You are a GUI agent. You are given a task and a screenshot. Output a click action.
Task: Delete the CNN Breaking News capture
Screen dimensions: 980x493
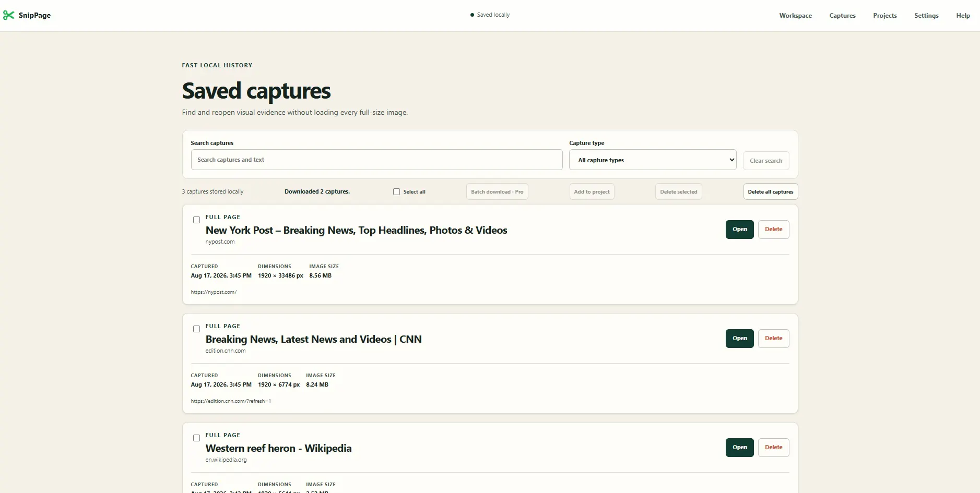tap(773, 339)
